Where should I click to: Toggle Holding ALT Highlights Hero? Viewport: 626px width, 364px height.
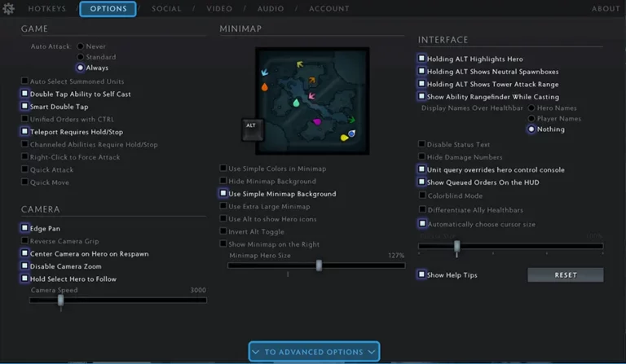pos(421,58)
